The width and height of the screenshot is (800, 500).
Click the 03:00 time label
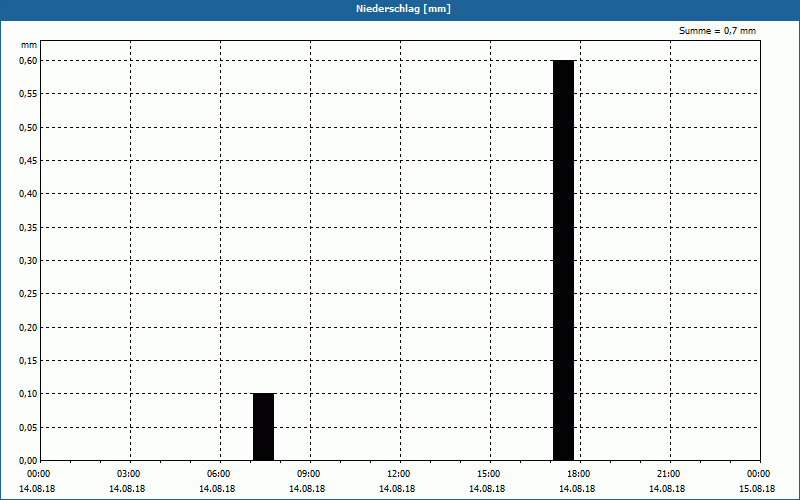point(129,474)
